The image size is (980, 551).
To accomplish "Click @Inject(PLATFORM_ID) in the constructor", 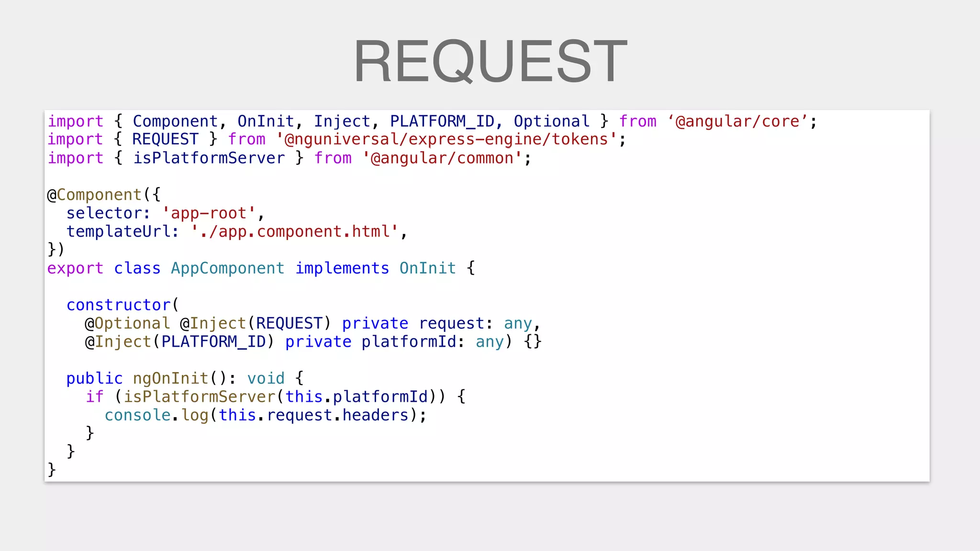I will (x=179, y=342).
